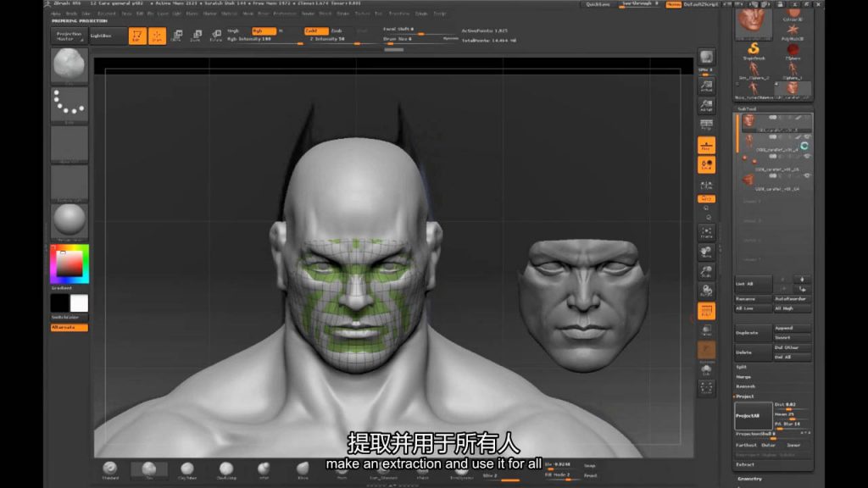Click the Rotate navigation icon in the right shelf
This screenshot has height=488, width=868.
coord(706,290)
